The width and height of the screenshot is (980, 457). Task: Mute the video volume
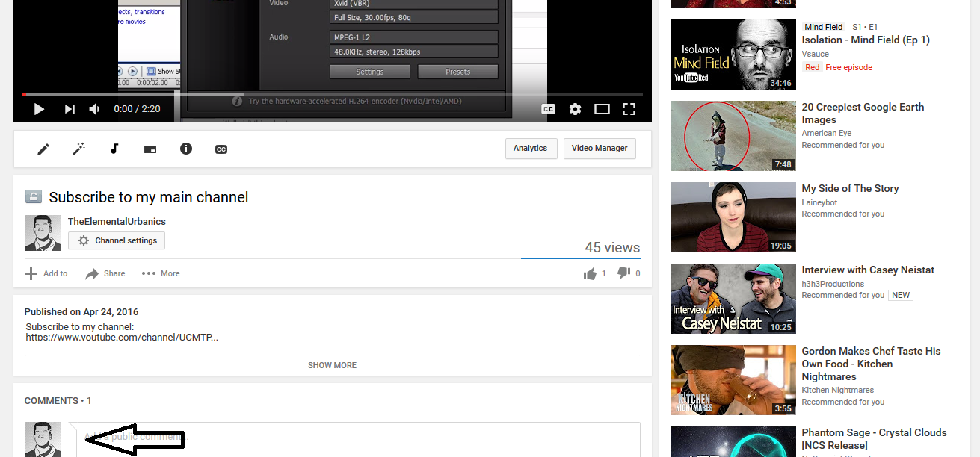coord(95,109)
